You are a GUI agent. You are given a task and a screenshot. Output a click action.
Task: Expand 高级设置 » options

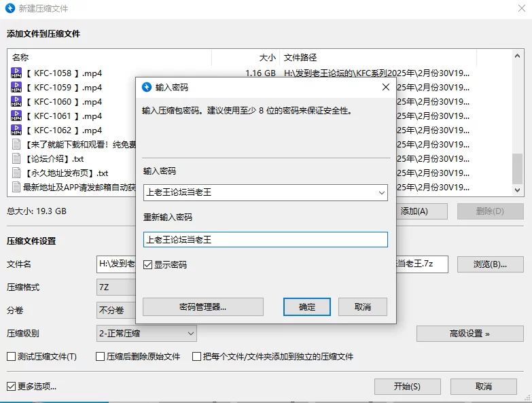coord(470,334)
